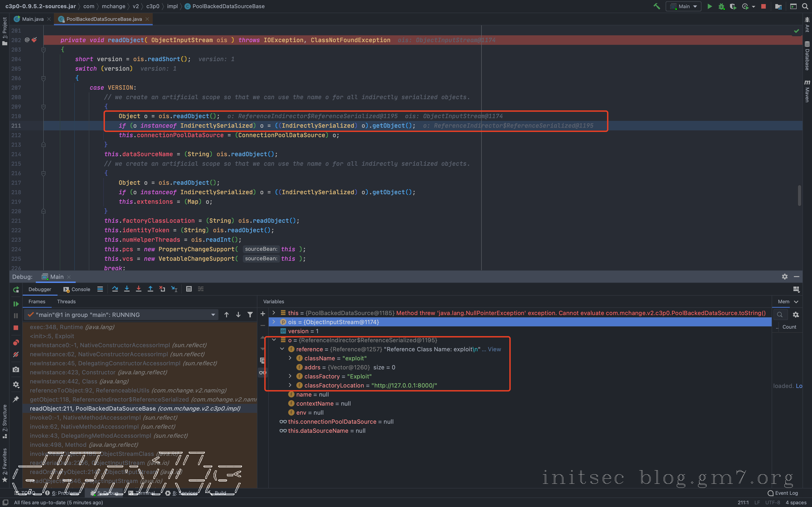Image resolution: width=812 pixels, height=507 pixels.
Task: Open the main thread selector dropdown
Action: click(213, 315)
